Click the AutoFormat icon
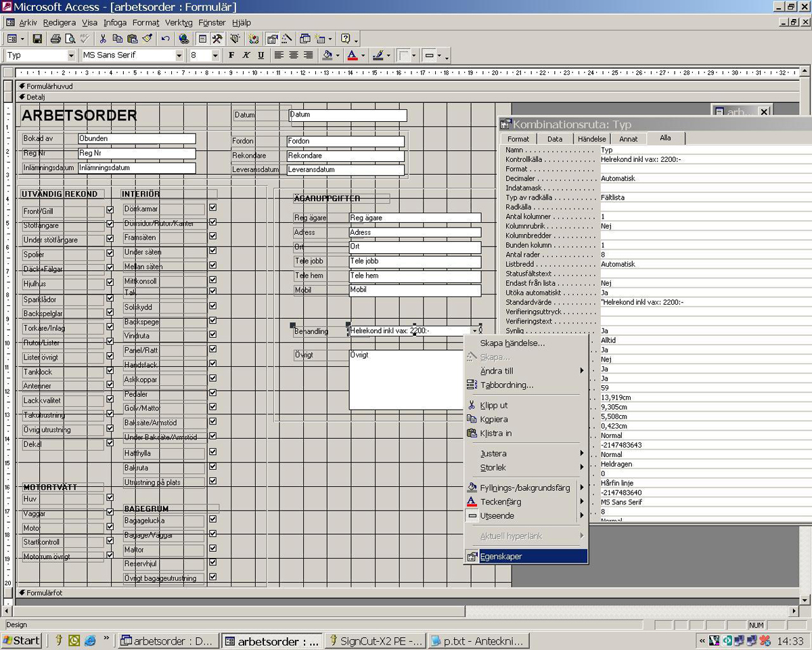This screenshot has height=650, width=812. click(235, 39)
